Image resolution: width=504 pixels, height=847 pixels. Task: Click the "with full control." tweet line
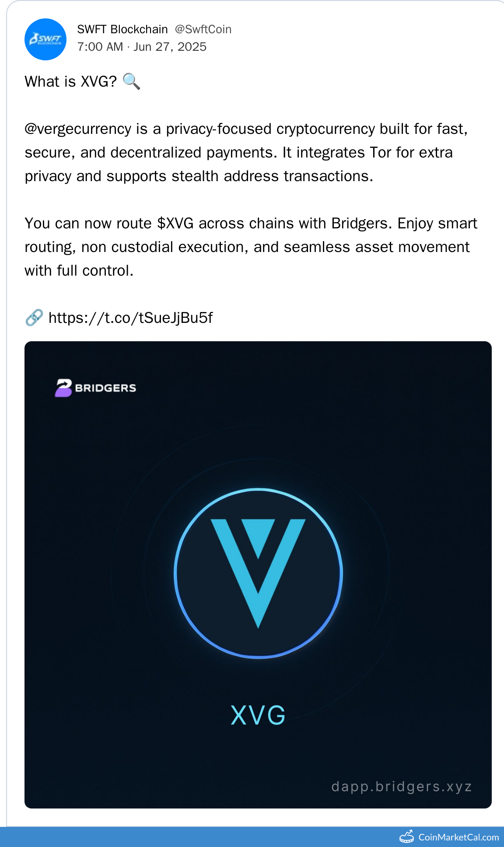coord(79,271)
